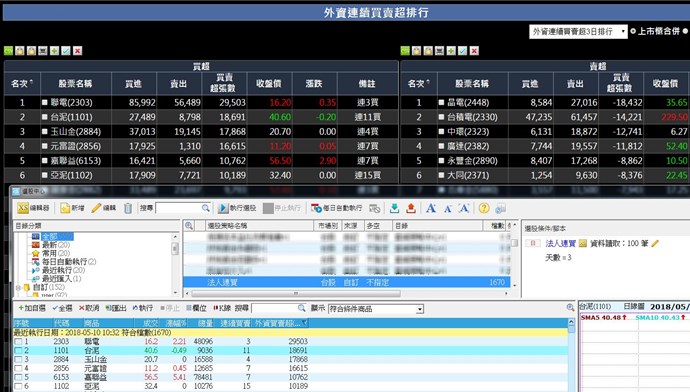Focus the 搜尋 field in the results toolbar
This screenshot has width=690, height=392.
point(274,308)
